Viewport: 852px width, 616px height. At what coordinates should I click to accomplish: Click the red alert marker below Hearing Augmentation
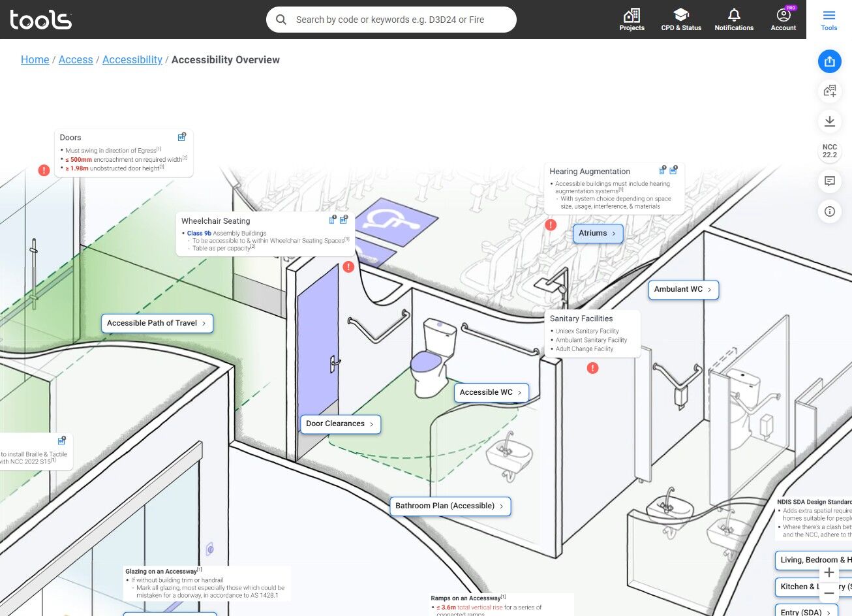tap(551, 225)
